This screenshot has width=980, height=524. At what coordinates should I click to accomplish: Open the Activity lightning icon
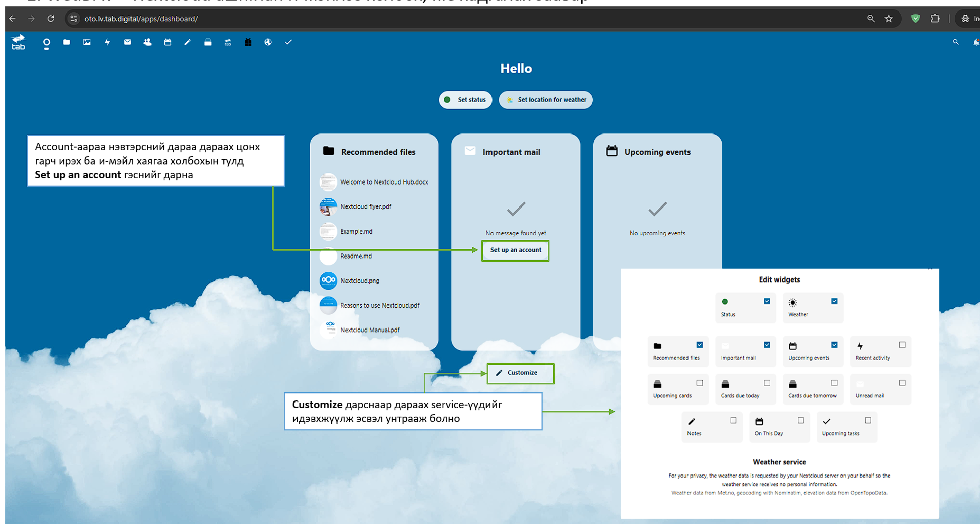tap(107, 42)
